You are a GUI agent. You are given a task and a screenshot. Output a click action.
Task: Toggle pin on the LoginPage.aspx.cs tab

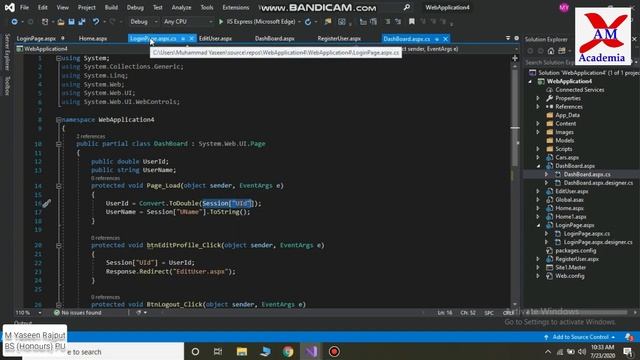(183, 39)
